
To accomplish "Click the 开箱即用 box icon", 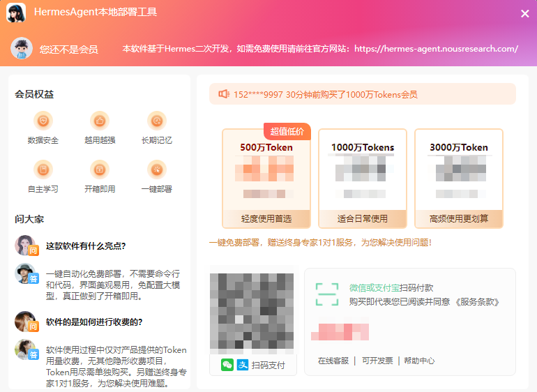I will click(x=100, y=169).
